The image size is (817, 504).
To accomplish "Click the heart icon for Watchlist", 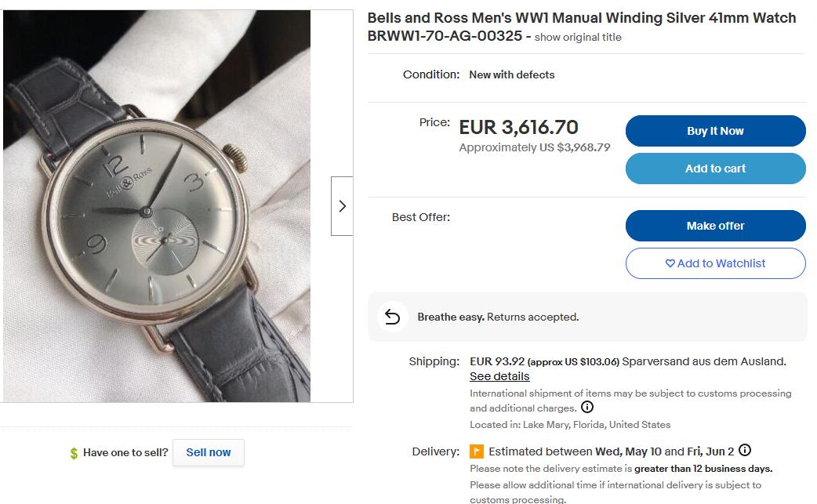I will [670, 263].
